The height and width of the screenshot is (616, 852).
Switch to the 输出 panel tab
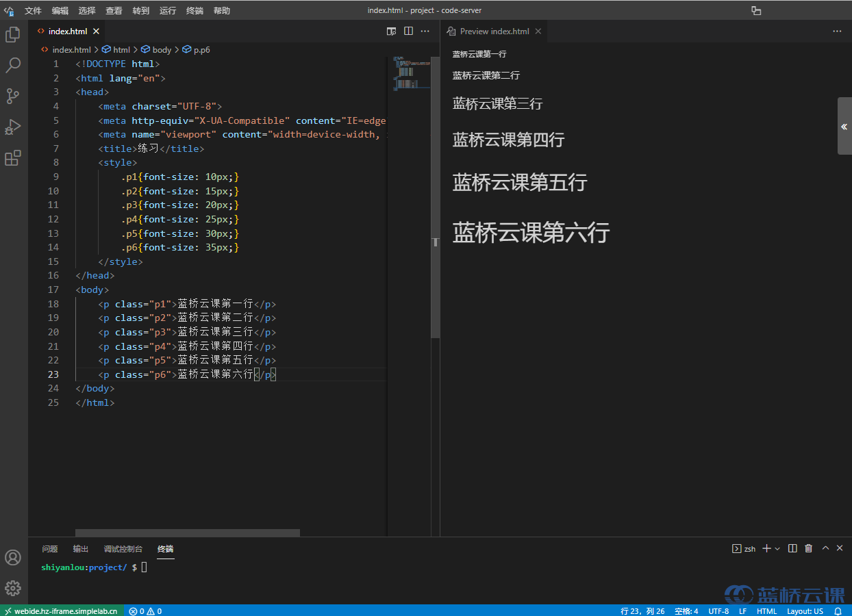point(81,549)
